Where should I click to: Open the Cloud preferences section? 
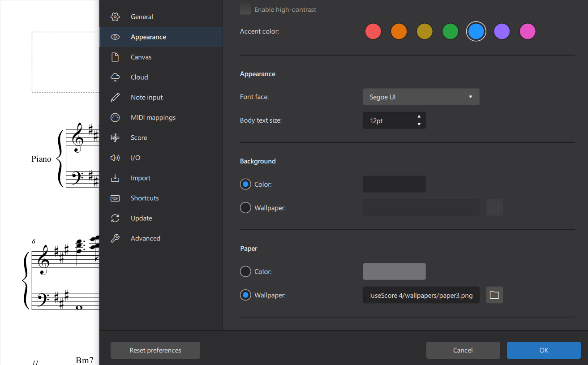click(139, 77)
